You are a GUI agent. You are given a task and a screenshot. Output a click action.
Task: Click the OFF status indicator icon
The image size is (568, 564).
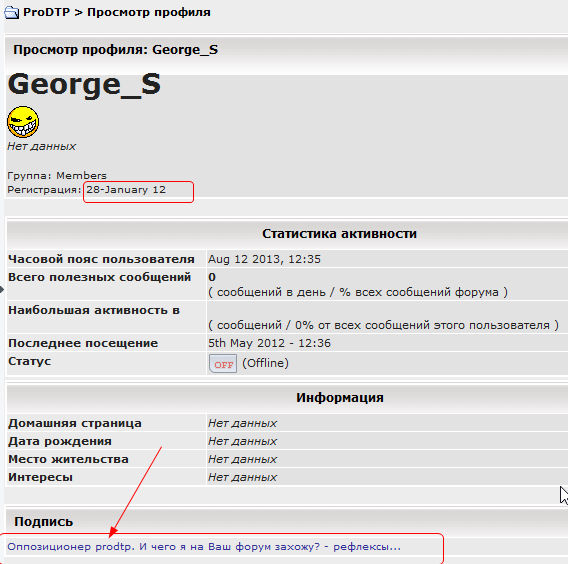tap(223, 363)
